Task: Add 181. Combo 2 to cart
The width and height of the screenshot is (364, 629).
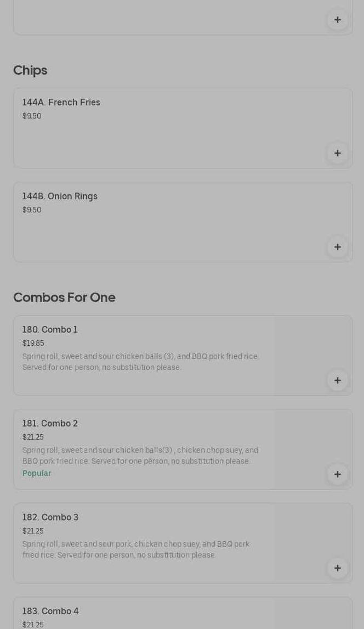Action: point(337,474)
